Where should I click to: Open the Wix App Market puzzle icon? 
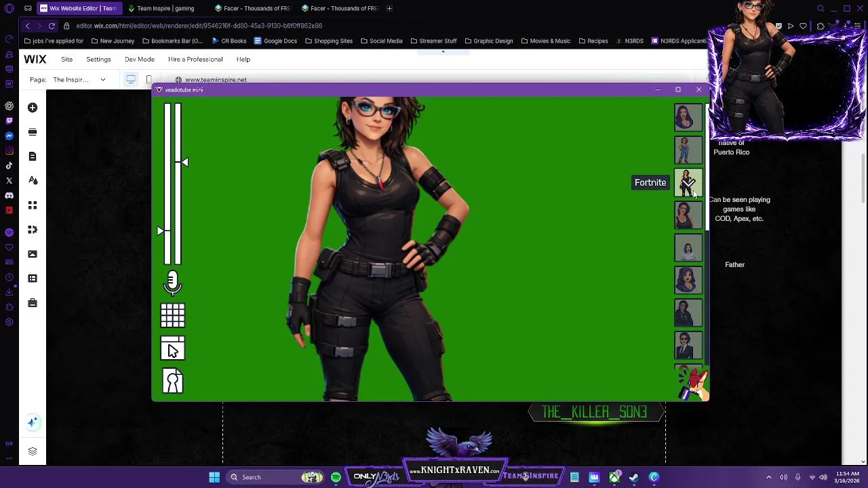pos(33,230)
